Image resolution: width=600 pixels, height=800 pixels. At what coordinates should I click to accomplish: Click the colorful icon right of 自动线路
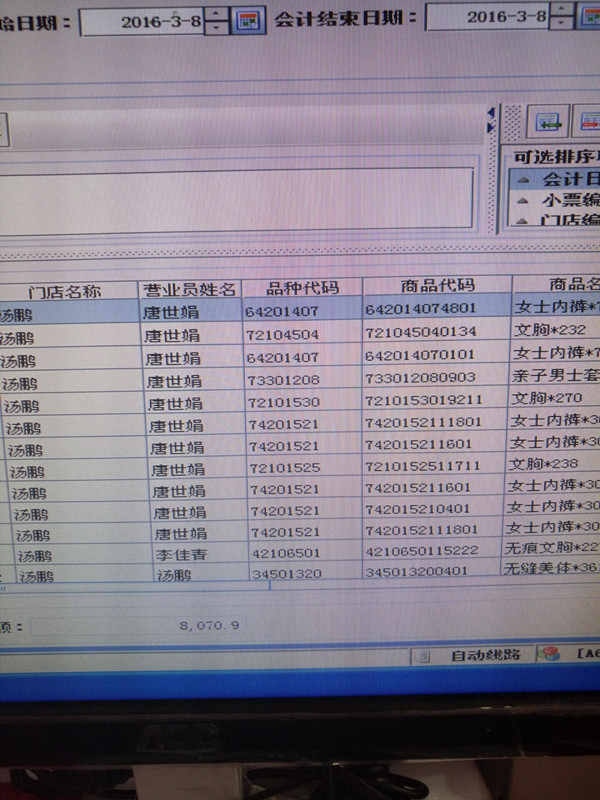pyautogui.click(x=549, y=654)
